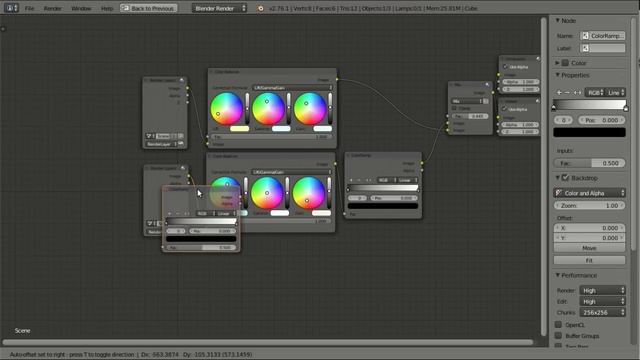Click the collapse triangle of standalone ColorRamp node
640x360 pixels.
[348, 156]
